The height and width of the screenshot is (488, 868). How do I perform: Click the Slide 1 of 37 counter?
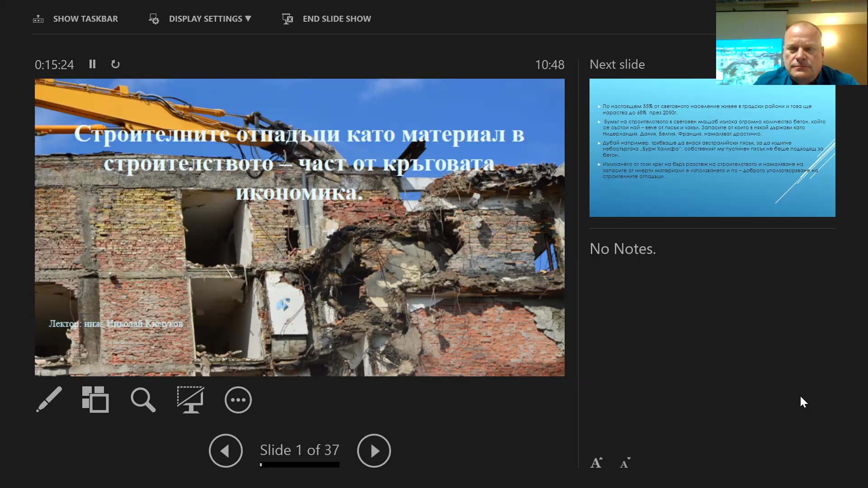[x=299, y=450]
